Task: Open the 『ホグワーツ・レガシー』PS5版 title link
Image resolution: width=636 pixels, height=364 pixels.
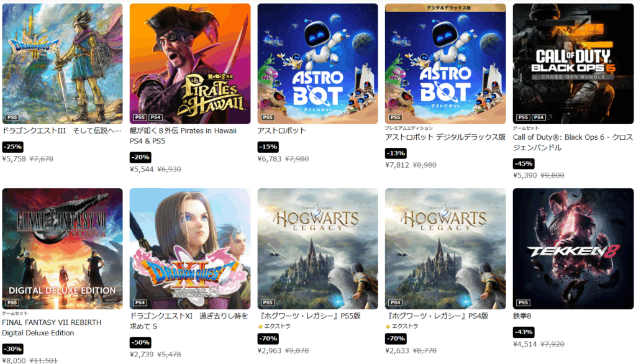Action: point(309,316)
